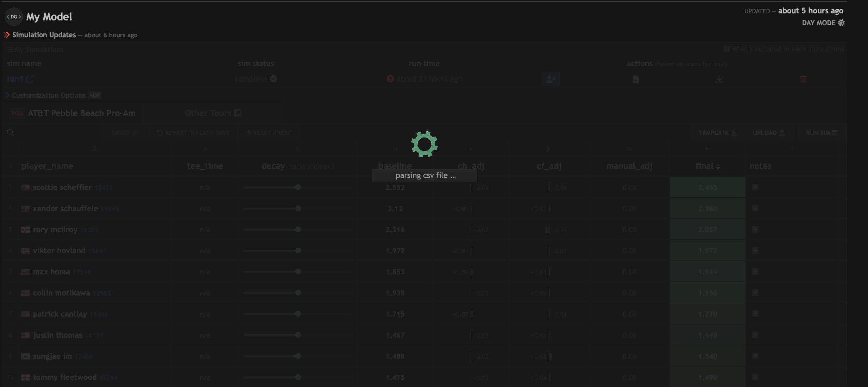Image resolution: width=868 pixels, height=387 pixels.
Task: Click REVERT TO LAST SAVE
Action: click(193, 133)
